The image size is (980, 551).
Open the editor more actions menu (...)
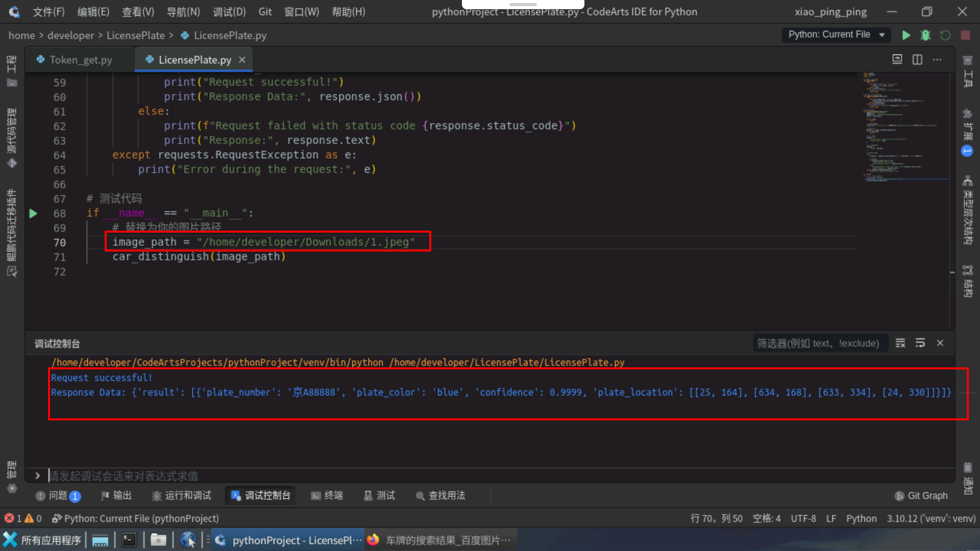[x=937, y=60]
